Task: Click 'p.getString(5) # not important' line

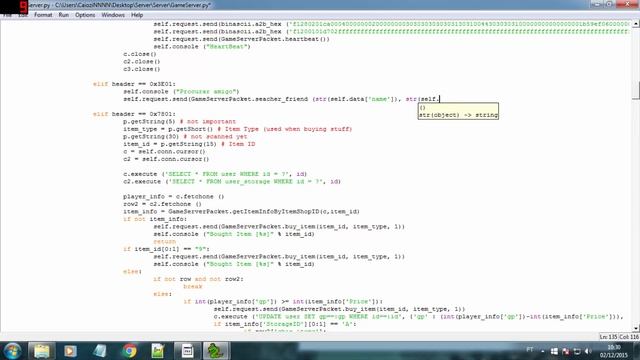Action: (x=180, y=122)
